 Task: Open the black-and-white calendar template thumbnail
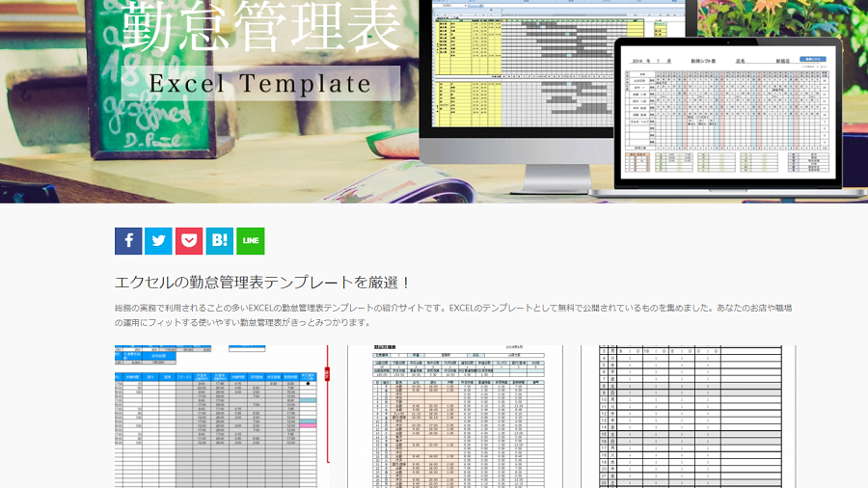688,417
